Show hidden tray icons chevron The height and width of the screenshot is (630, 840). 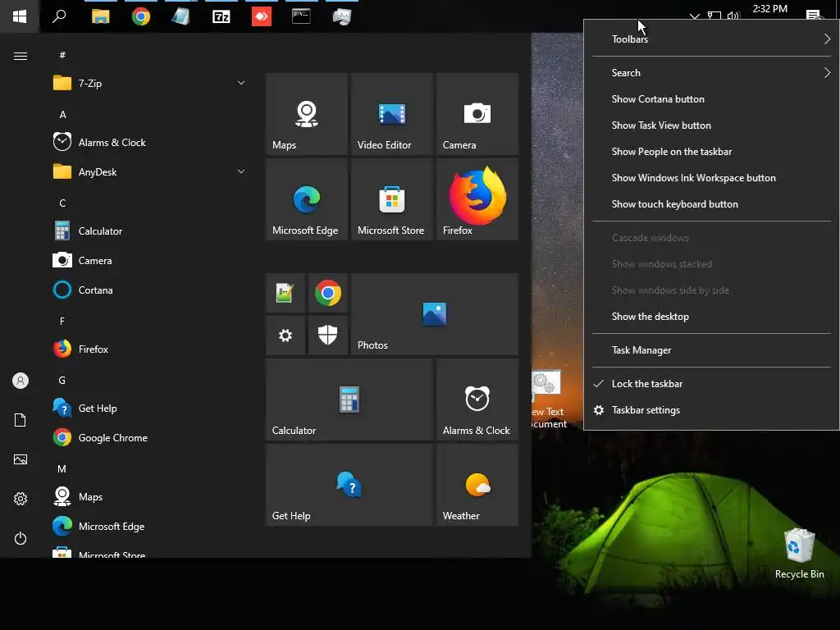[x=695, y=16]
